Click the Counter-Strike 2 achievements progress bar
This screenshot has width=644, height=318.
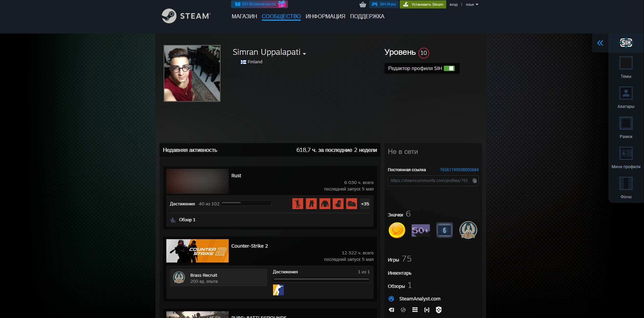pyautogui.click(x=321, y=280)
